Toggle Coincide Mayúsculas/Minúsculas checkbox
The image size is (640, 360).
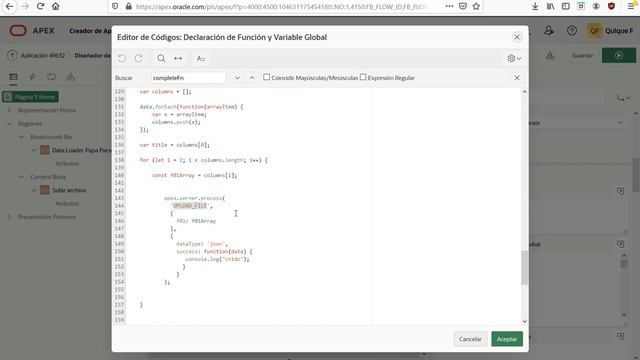[x=267, y=77]
